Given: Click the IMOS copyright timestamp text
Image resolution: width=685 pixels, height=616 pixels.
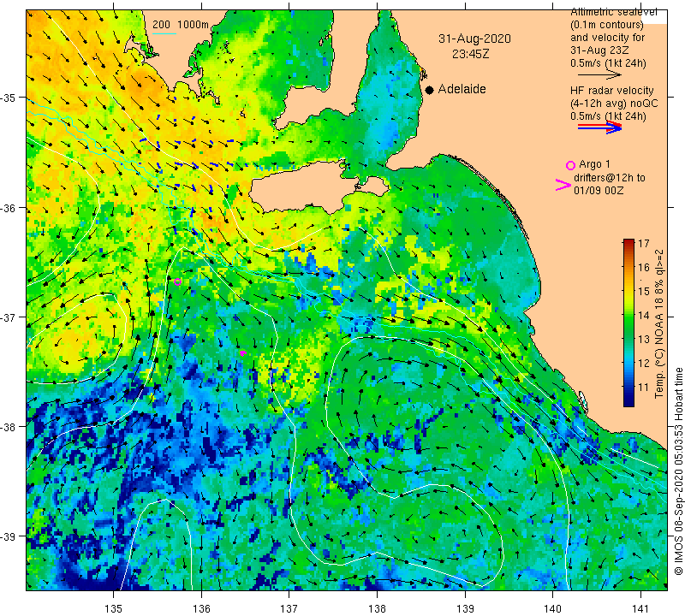Looking at the screenshot, I should coord(678,471).
